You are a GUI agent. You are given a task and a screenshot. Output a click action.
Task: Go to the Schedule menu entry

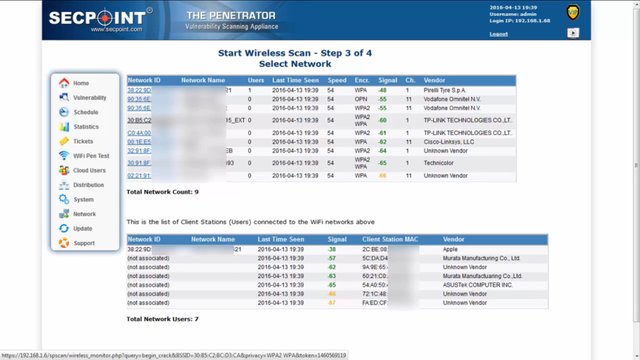click(86, 112)
